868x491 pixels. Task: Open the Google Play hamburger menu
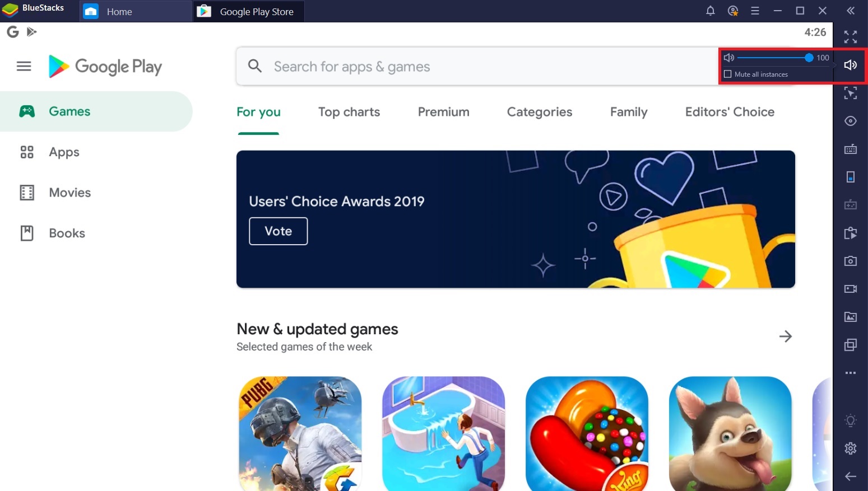tap(24, 67)
